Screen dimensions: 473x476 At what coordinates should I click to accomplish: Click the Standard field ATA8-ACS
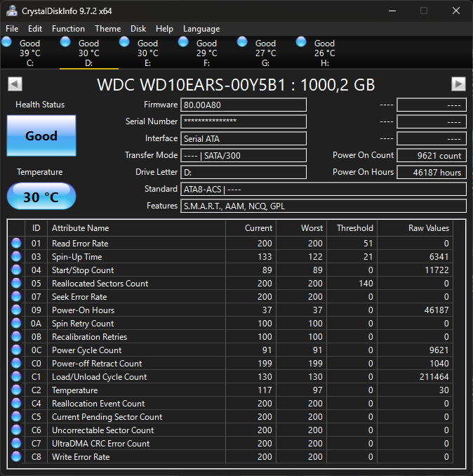324,189
